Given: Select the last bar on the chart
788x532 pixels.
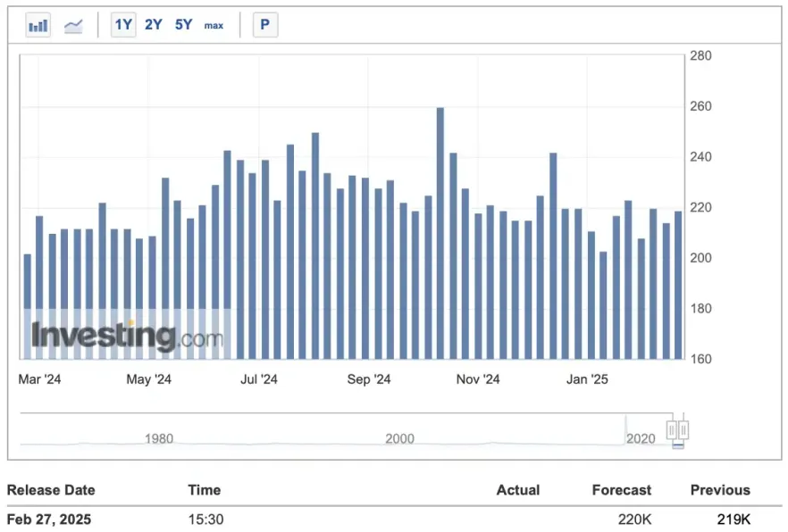Looking at the screenshot, I should pyautogui.click(x=678, y=284).
